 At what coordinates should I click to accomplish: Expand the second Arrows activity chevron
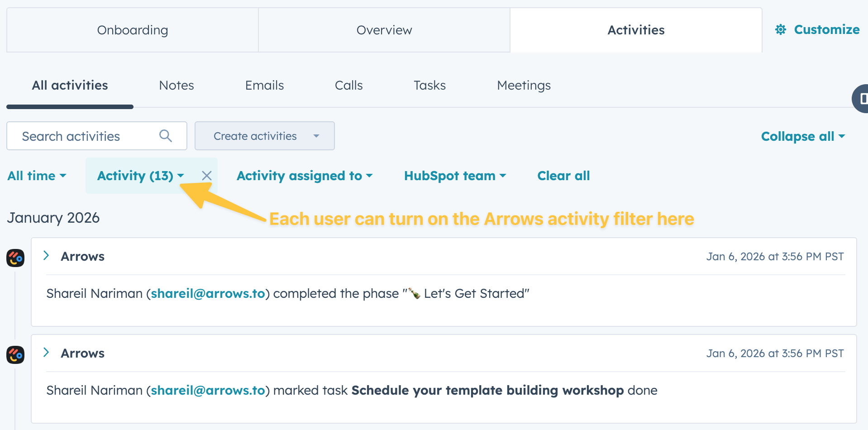(x=46, y=353)
